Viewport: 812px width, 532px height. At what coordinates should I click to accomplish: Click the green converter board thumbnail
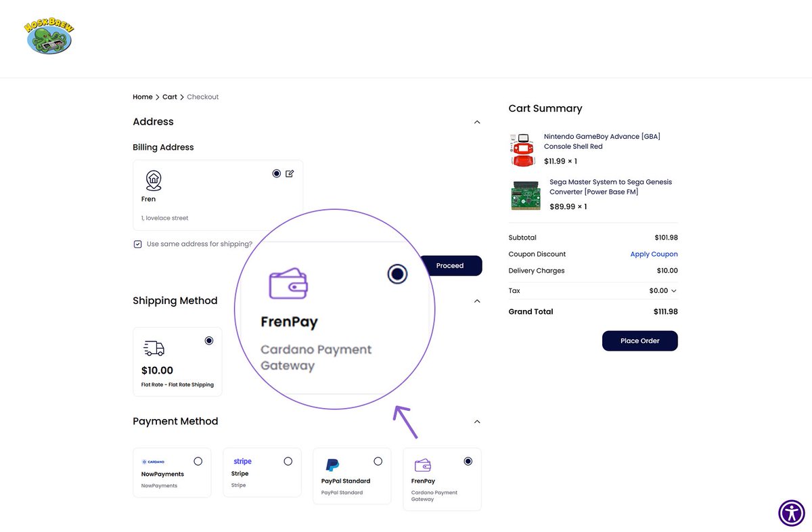pyautogui.click(x=526, y=195)
